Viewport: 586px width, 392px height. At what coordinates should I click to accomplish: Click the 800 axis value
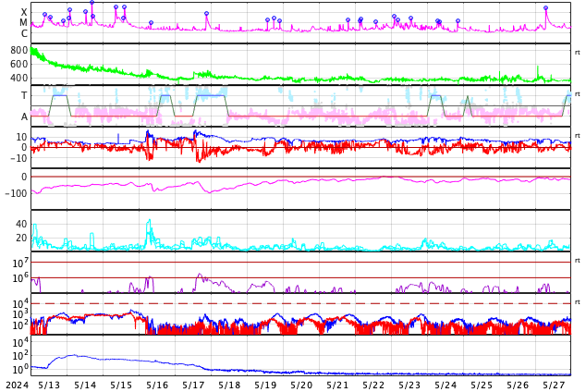click(x=18, y=51)
